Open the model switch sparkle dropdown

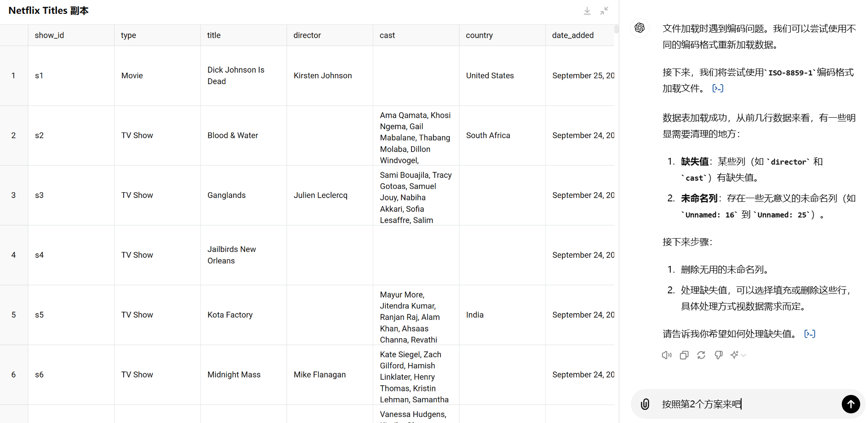(x=738, y=355)
